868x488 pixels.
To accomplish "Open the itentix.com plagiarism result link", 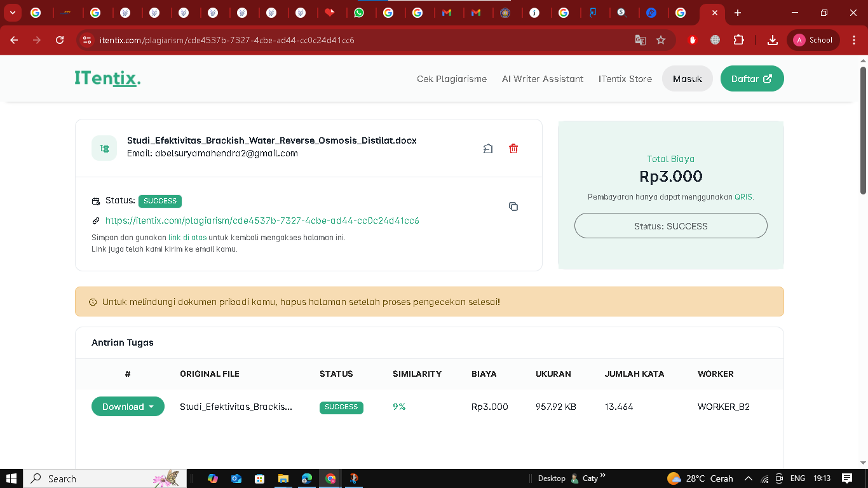I will pos(262,220).
